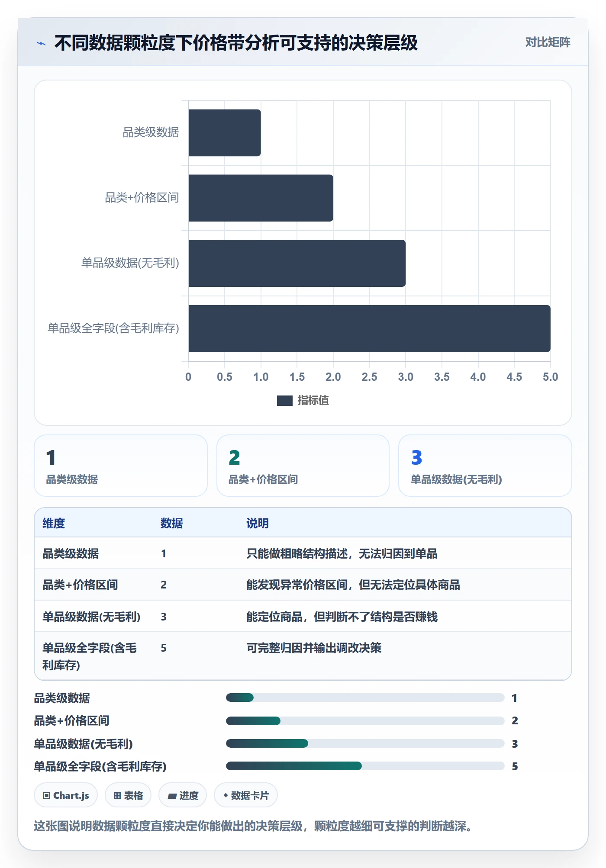The height and width of the screenshot is (868, 606).
Task: Open the data card showing 3 单品级数据(无毛利)
Action: (485, 466)
